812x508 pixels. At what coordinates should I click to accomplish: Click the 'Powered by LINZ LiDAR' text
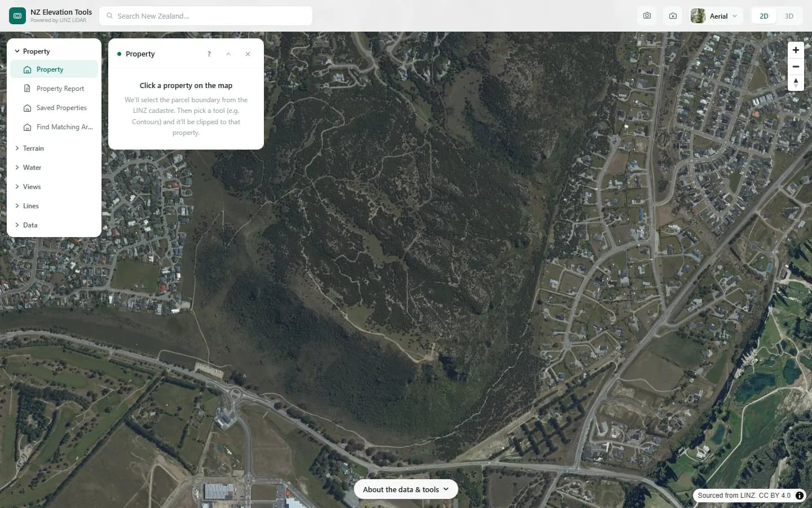[x=59, y=20]
